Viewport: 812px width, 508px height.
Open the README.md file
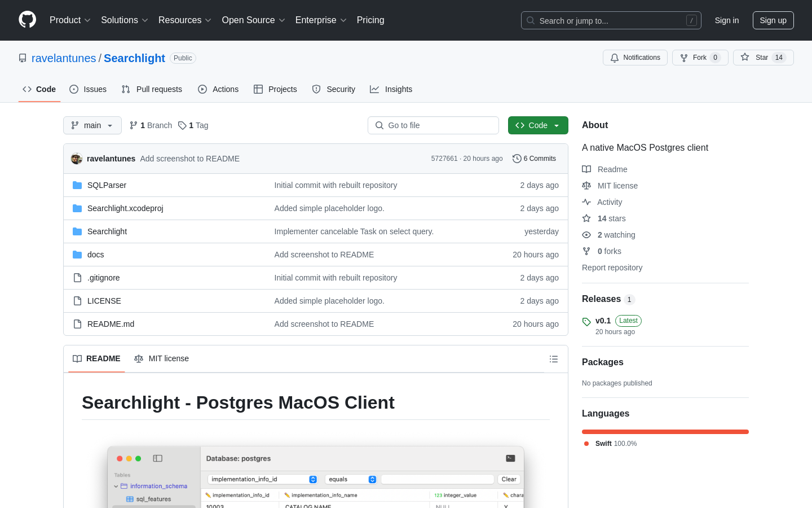pos(111,324)
